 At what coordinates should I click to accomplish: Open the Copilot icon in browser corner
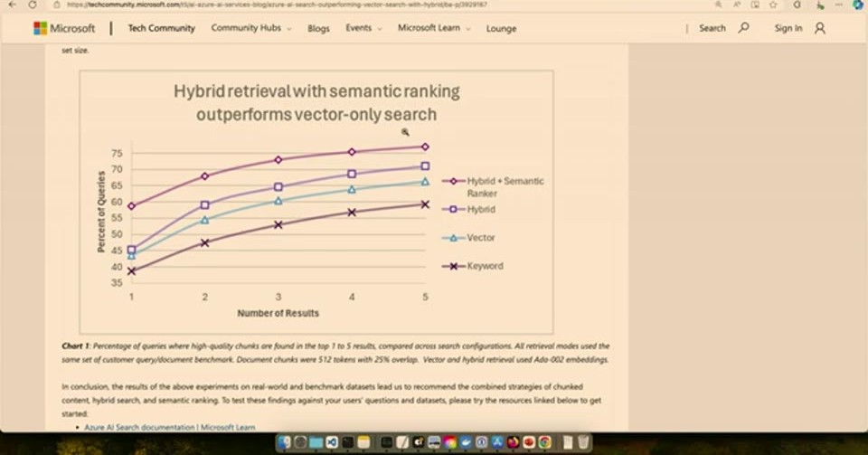tap(859, 5)
